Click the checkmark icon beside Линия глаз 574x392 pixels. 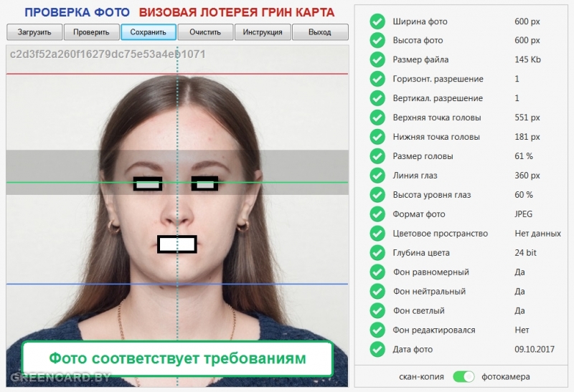pyautogui.click(x=377, y=176)
